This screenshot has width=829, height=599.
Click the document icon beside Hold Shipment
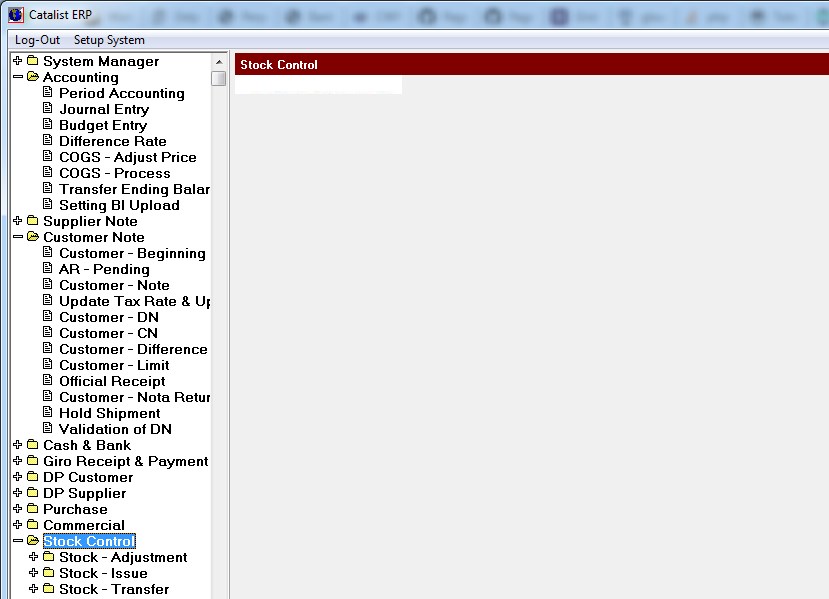point(47,413)
